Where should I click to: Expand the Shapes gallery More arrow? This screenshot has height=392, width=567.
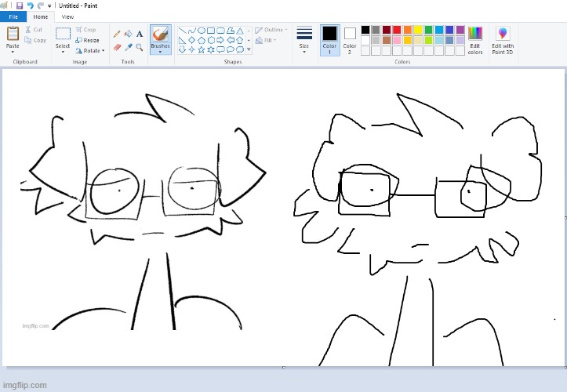[x=249, y=49]
